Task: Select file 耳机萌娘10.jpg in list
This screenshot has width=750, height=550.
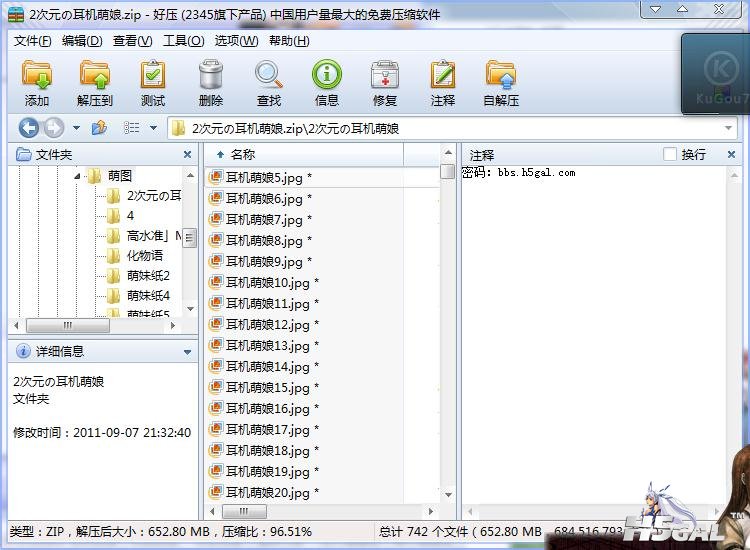Action: click(x=265, y=283)
